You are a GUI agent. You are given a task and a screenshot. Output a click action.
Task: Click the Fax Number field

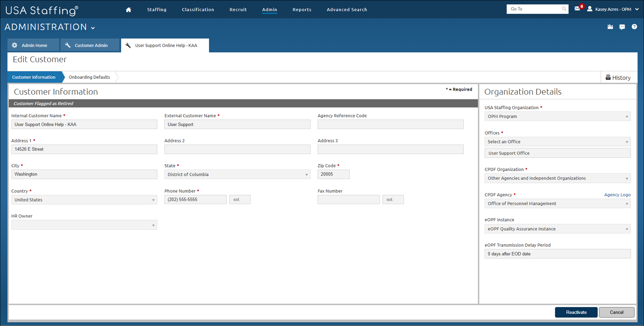point(349,199)
